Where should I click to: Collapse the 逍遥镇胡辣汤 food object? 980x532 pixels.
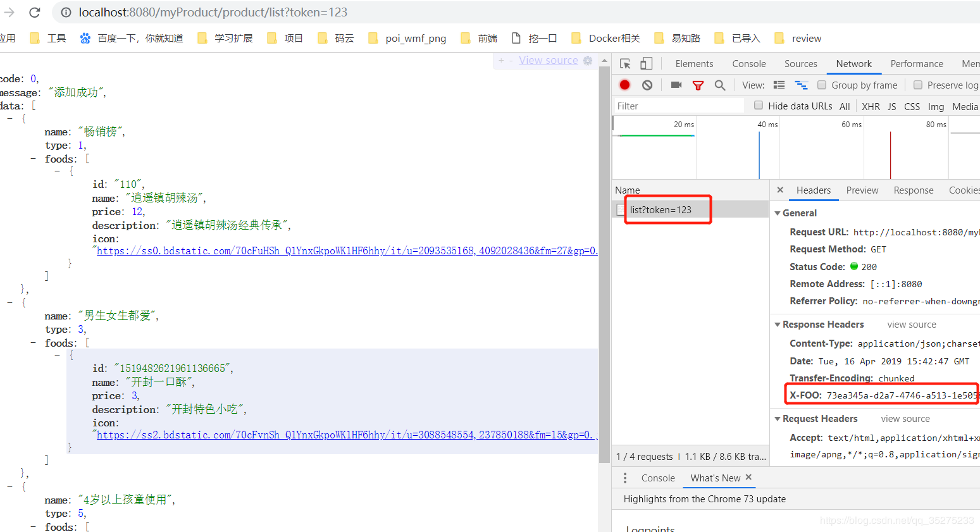pyautogui.click(x=58, y=171)
